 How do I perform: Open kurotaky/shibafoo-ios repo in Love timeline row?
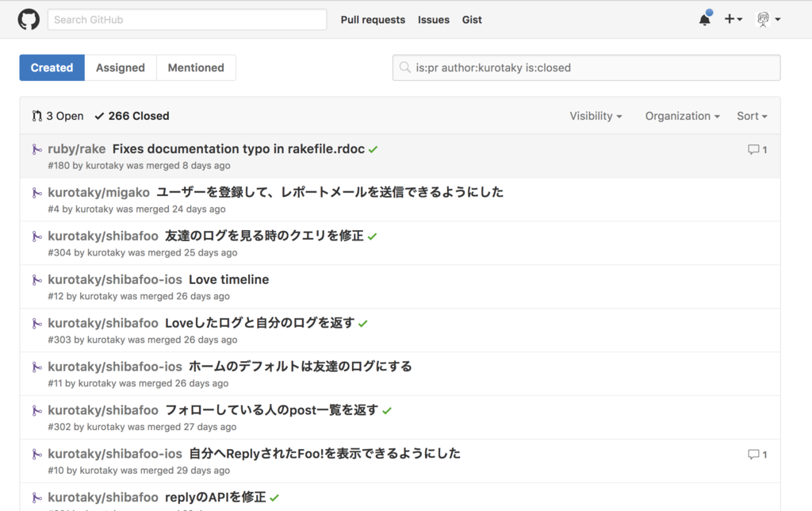click(x=115, y=279)
